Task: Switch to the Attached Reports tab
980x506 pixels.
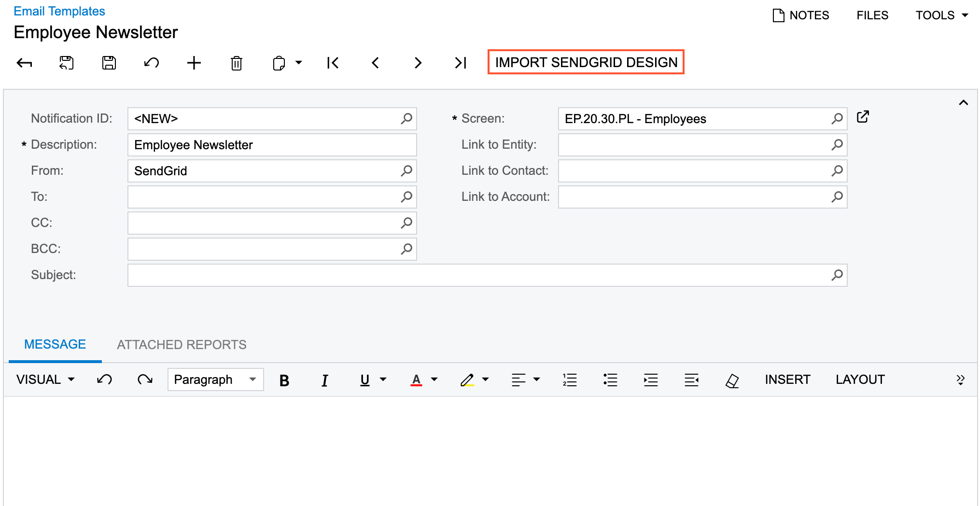Action: (181, 344)
